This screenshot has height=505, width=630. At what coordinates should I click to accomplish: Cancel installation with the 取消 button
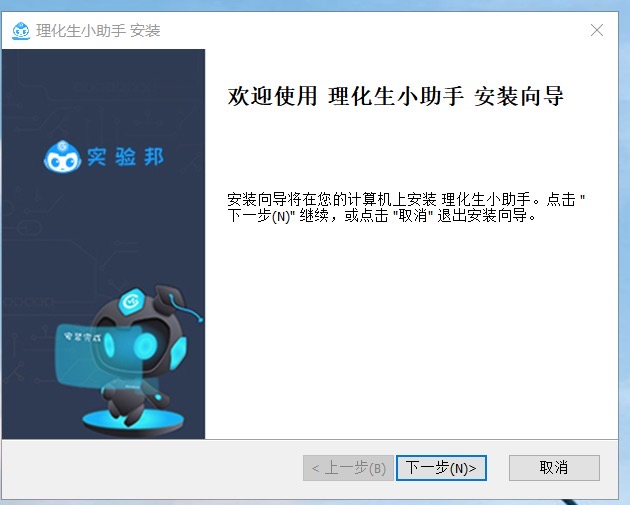click(x=554, y=468)
